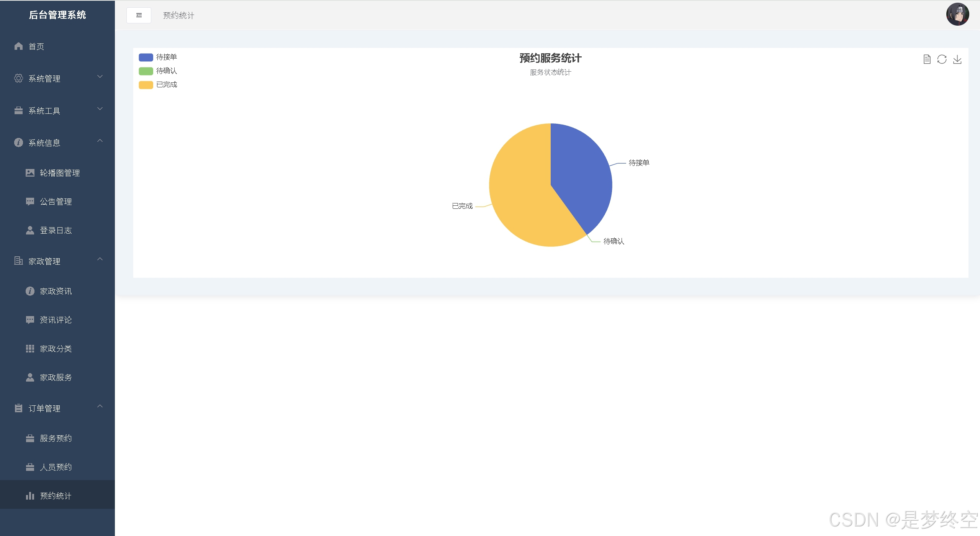The width and height of the screenshot is (980, 536).
Task: Expand the 系统工具 submenu arrow
Action: (100, 109)
